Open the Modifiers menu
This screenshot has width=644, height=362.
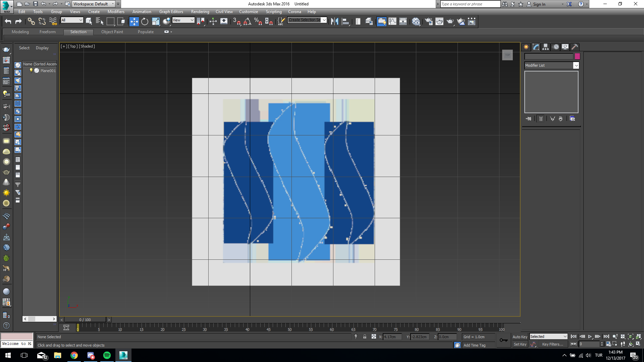pos(116,12)
